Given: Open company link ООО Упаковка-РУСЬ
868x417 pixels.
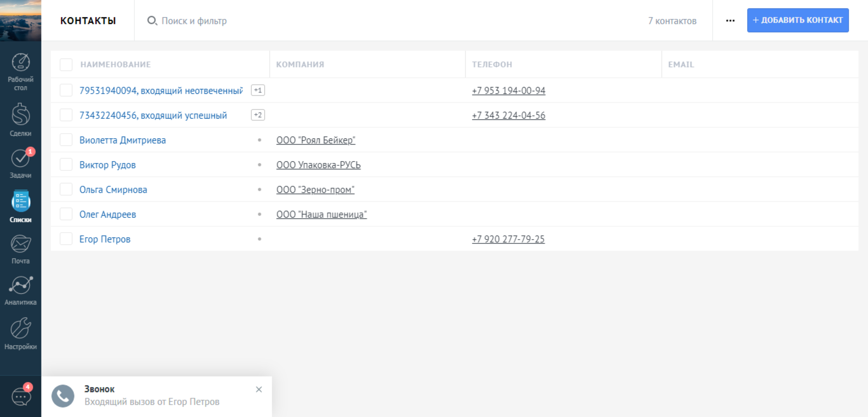Looking at the screenshot, I should point(318,165).
